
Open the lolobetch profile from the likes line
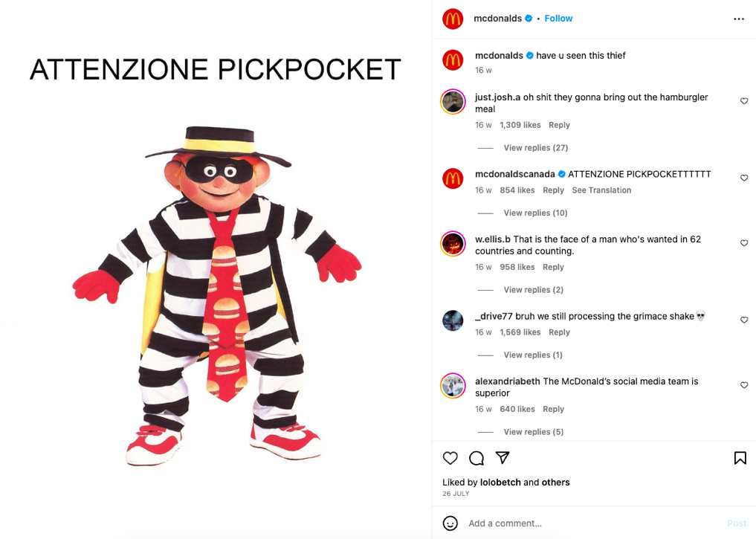click(x=500, y=482)
